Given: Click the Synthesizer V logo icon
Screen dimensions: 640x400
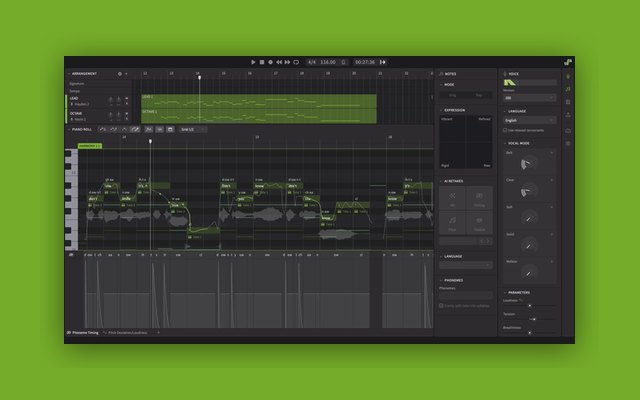Looking at the screenshot, I should click(568, 62).
